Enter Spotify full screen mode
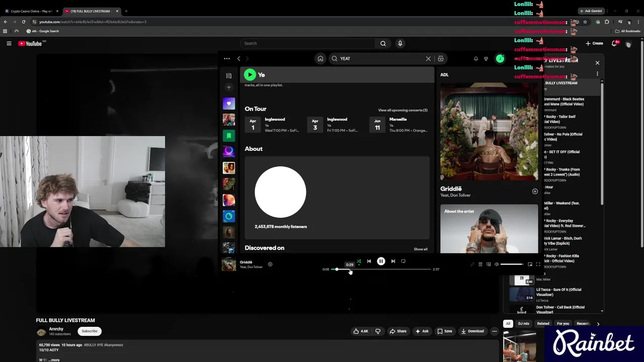Image resolution: width=644 pixels, height=362 pixels. click(538, 264)
